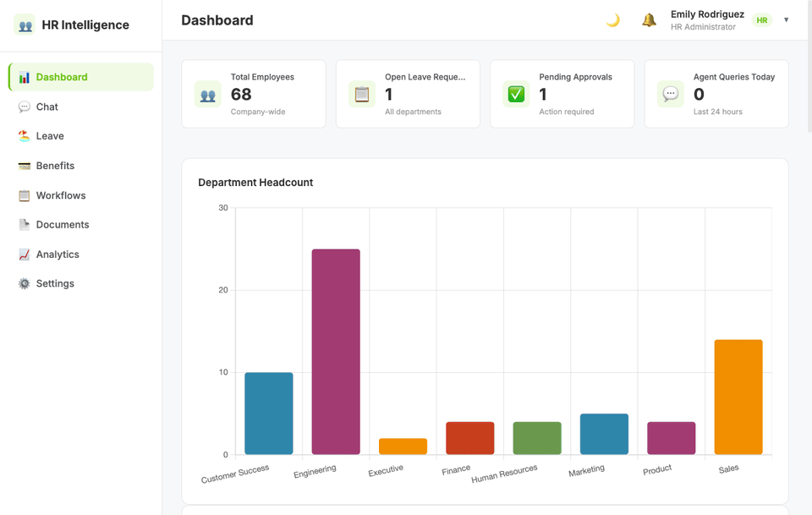Click the Customer Success axis label
812x515 pixels.
pyautogui.click(x=235, y=474)
